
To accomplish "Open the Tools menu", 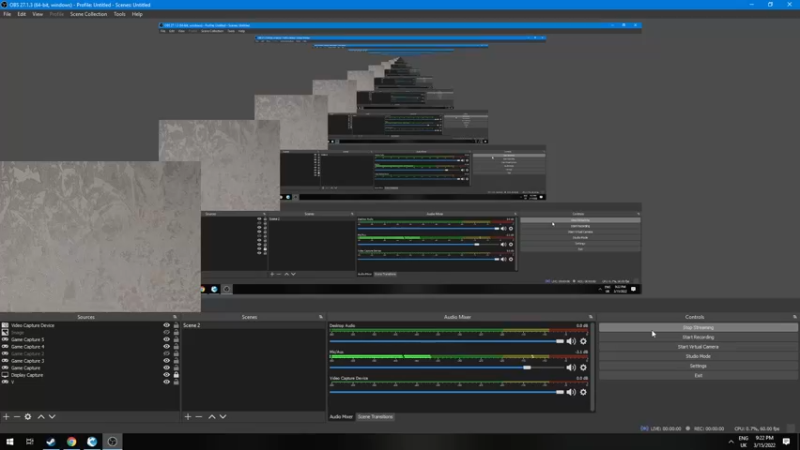I will (x=119, y=14).
